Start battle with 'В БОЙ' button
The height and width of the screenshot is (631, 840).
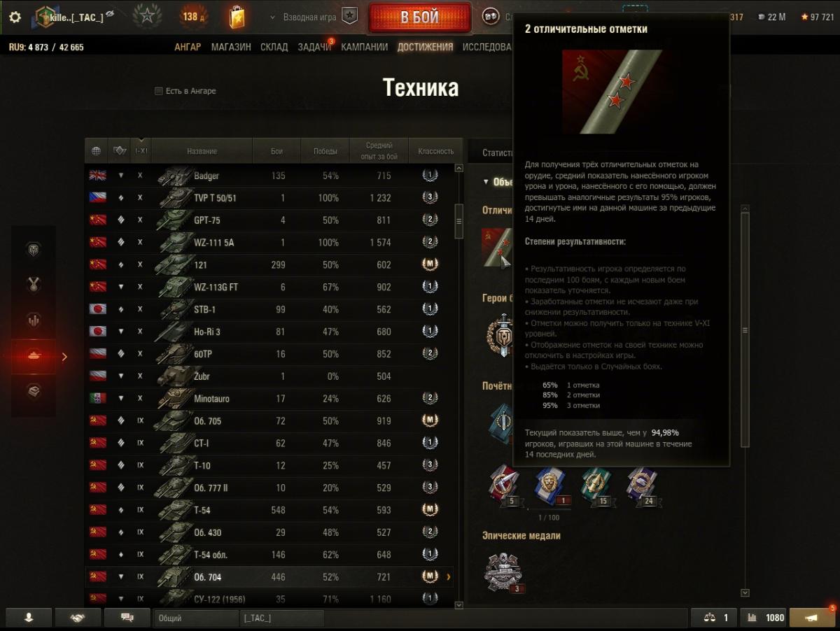coord(420,17)
